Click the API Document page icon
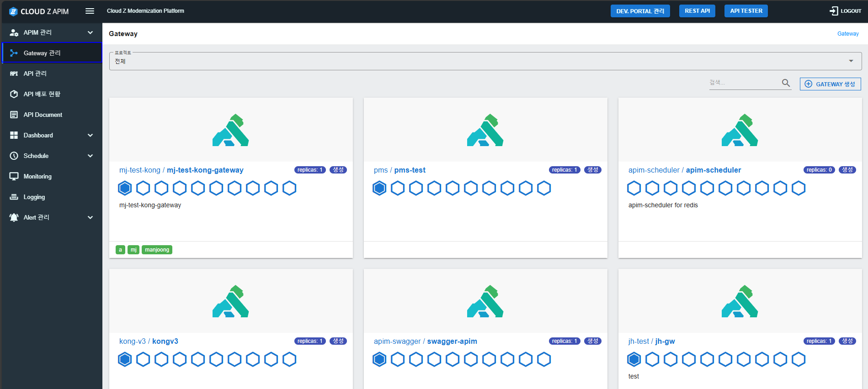The height and width of the screenshot is (389, 868). pyautogui.click(x=14, y=115)
